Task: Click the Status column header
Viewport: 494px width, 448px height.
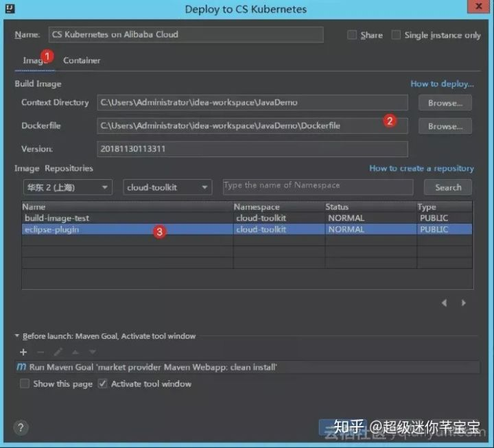Action: [x=370, y=207]
